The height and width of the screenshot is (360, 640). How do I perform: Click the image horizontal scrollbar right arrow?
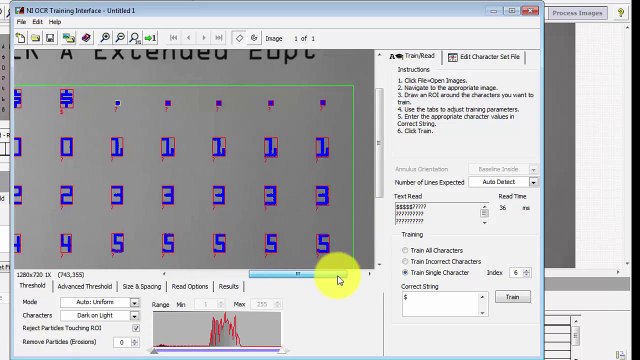tap(369, 274)
